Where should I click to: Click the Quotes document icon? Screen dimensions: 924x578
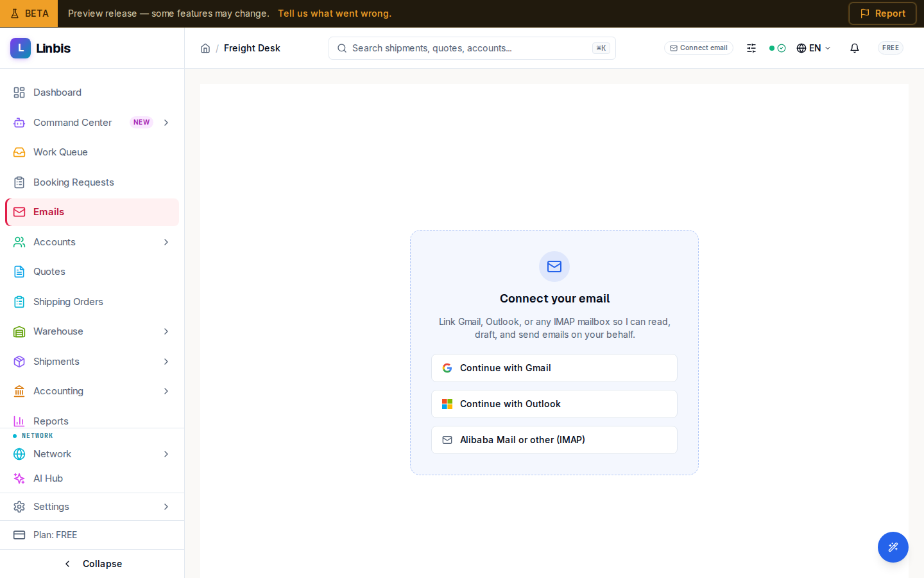[19, 272]
